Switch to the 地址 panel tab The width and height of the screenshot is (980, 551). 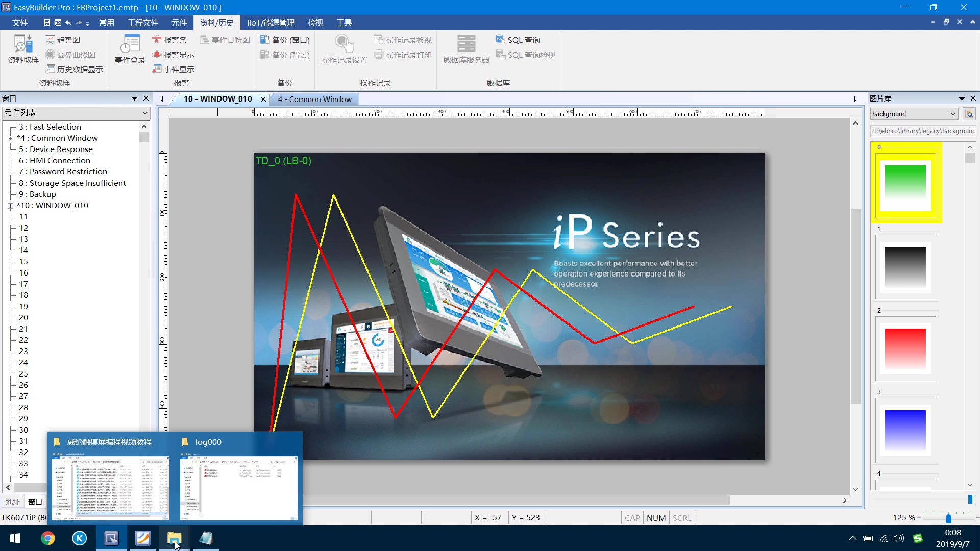pos(12,502)
